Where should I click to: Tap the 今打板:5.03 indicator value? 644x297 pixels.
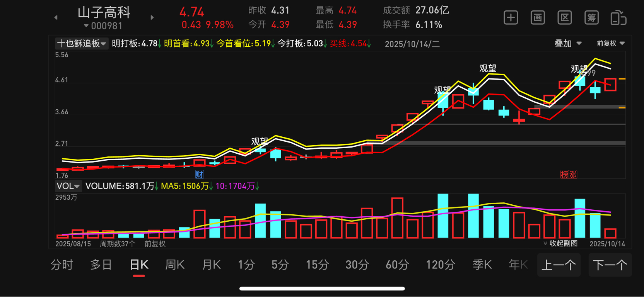tap(302, 44)
